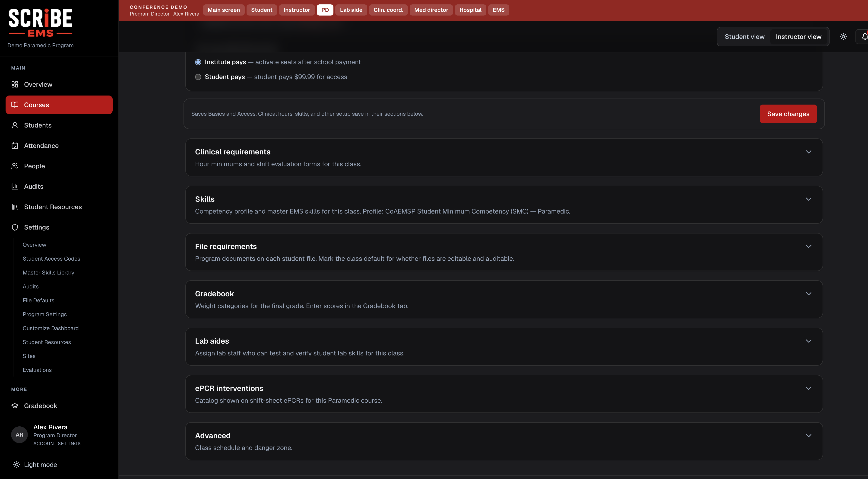The width and height of the screenshot is (868, 479).
Task: Open Master Skills Library settings link
Action: coord(48,273)
